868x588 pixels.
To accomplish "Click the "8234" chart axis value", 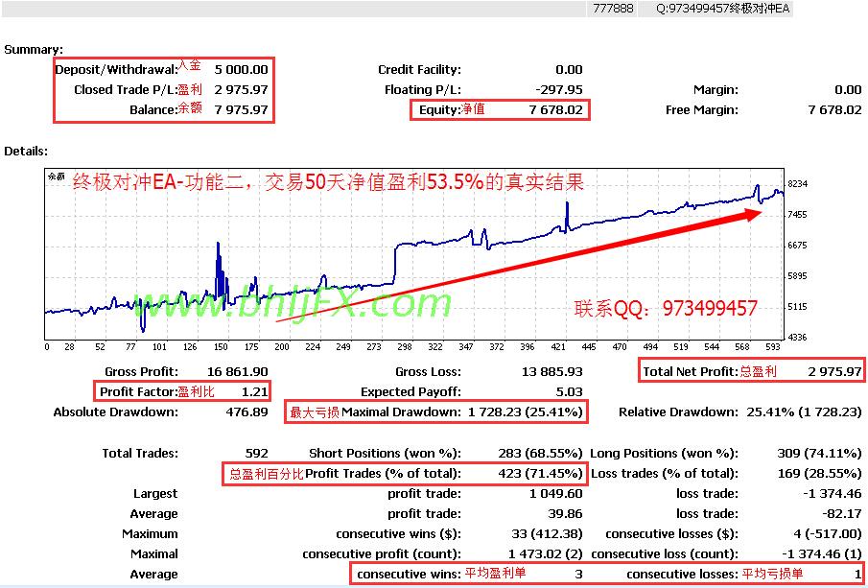I will tap(798, 184).
